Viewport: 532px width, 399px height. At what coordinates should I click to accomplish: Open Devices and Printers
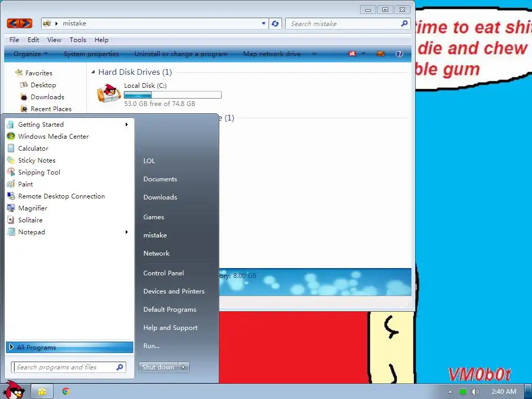(174, 291)
